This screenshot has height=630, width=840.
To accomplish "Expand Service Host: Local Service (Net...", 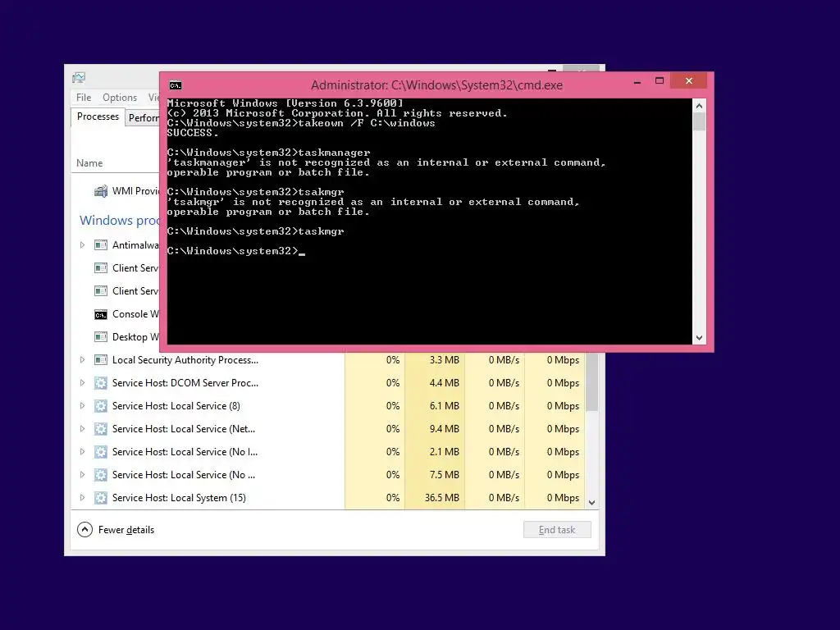I will click(x=82, y=429).
